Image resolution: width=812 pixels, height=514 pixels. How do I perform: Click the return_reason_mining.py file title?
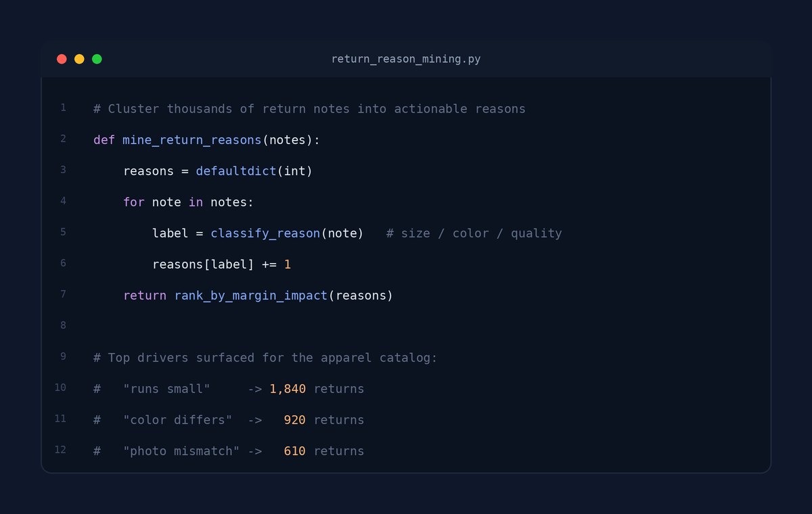tap(406, 59)
